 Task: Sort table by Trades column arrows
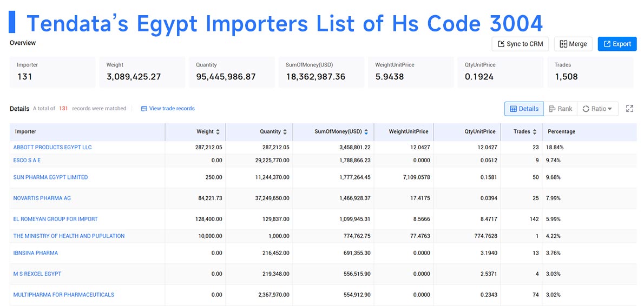(534, 132)
